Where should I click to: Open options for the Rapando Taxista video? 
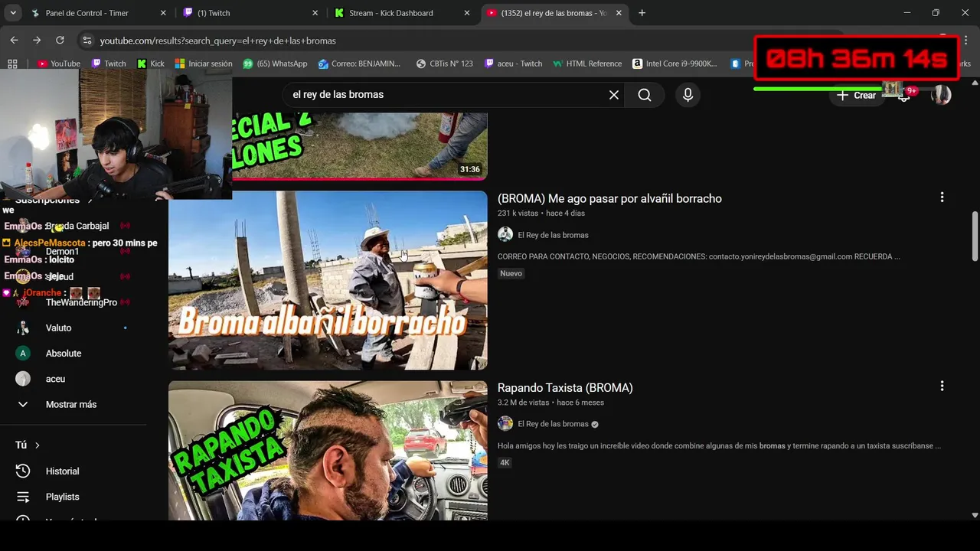click(x=942, y=386)
